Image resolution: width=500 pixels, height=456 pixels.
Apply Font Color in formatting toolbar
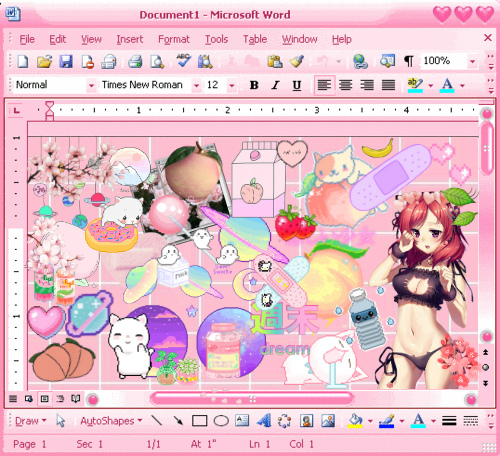[447, 85]
